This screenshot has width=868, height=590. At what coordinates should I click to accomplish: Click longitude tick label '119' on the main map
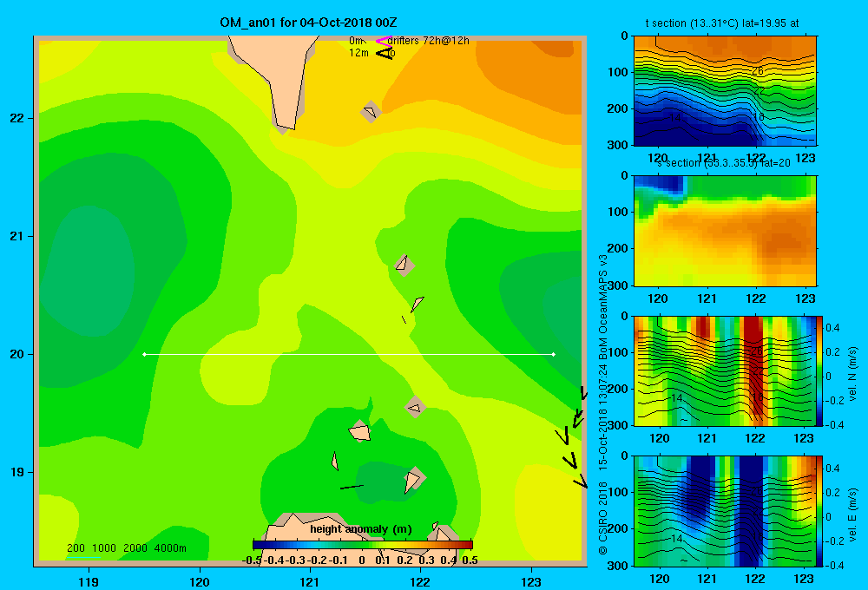coord(89,581)
